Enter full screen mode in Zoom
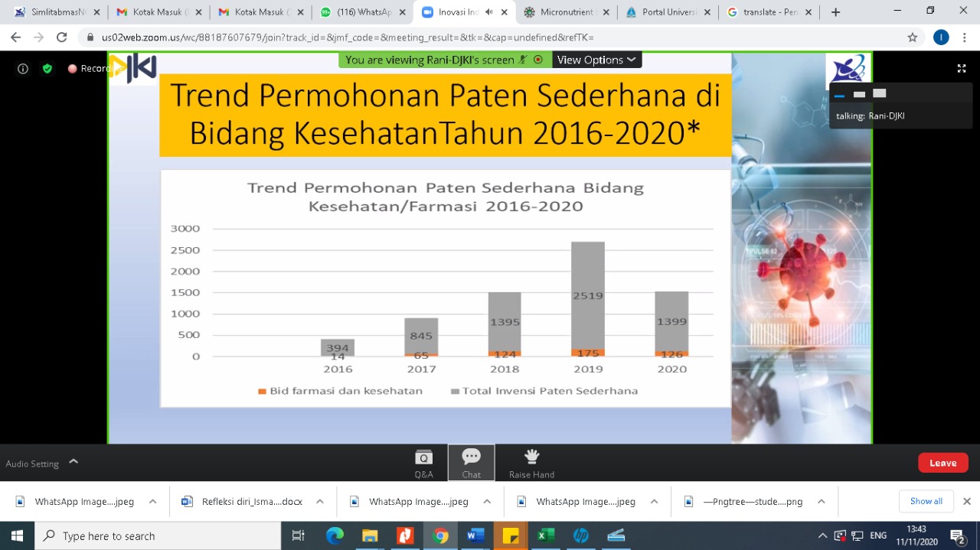 tap(962, 69)
